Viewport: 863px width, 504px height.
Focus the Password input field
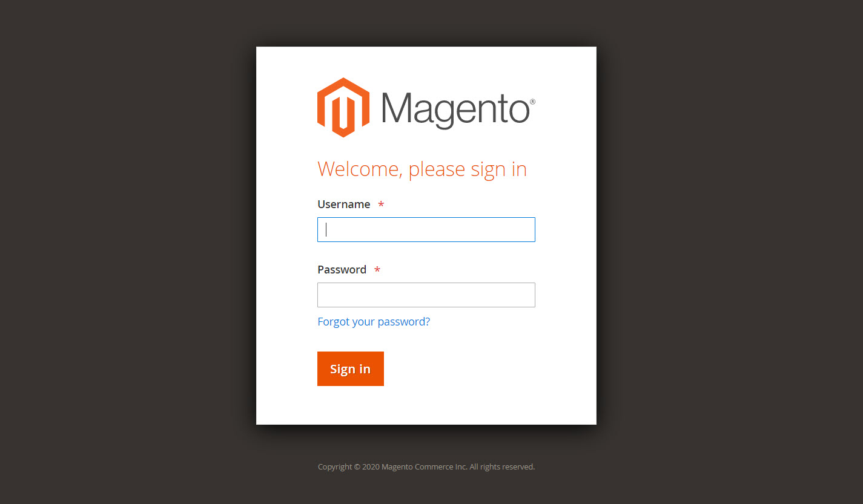(x=426, y=295)
